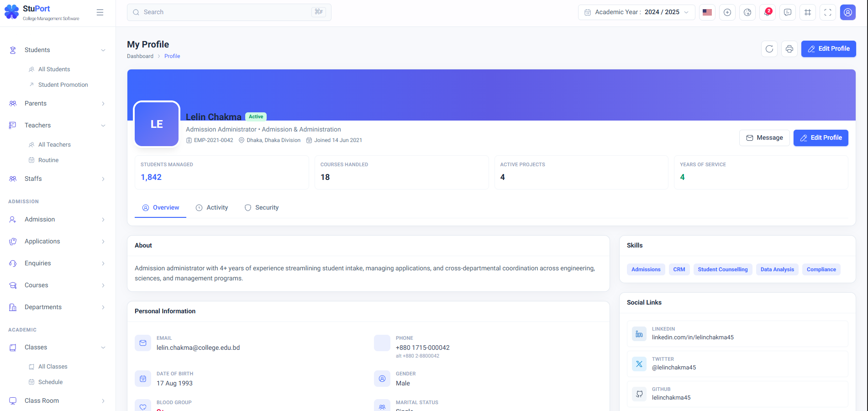Expand the Courses menu chevron
The height and width of the screenshot is (411, 868).
[103, 285]
